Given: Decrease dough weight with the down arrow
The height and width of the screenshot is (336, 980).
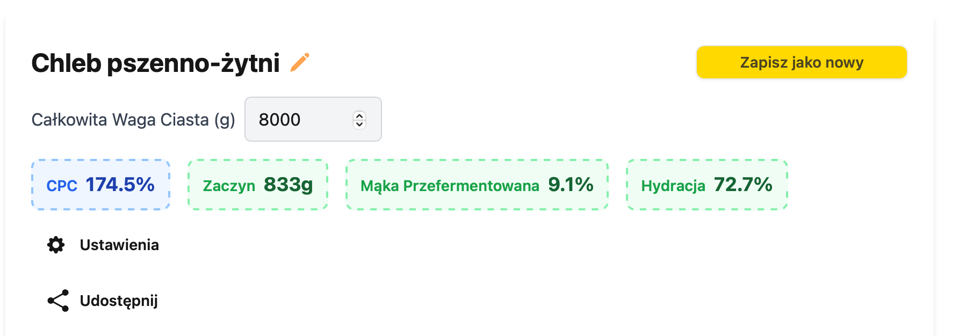Looking at the screenshot, I should click(x=359, y=124).
